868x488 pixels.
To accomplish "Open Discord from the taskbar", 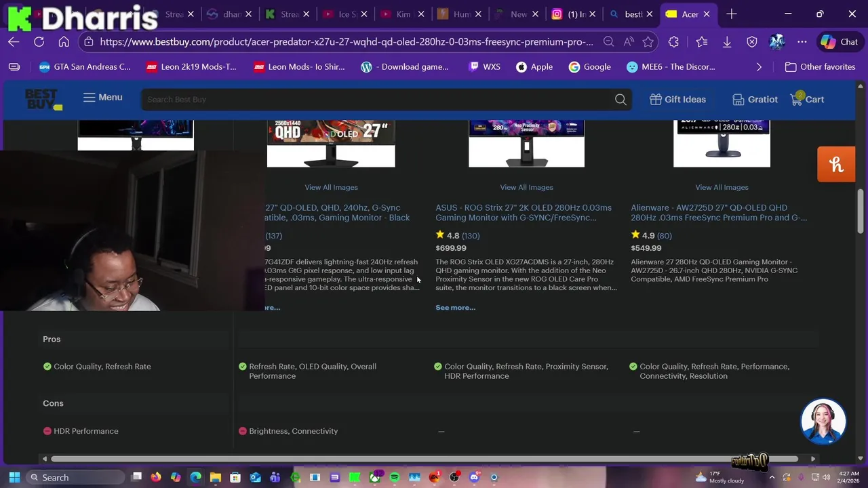I will [474, 477].
